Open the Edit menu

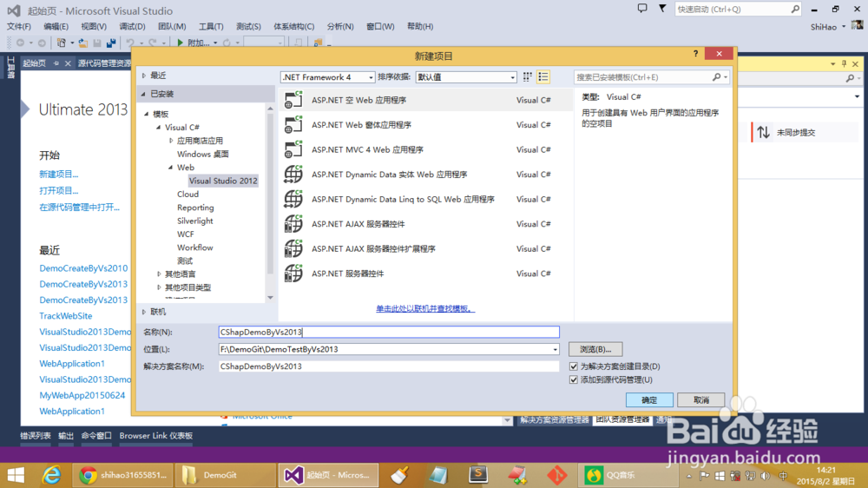click(56, 26)
